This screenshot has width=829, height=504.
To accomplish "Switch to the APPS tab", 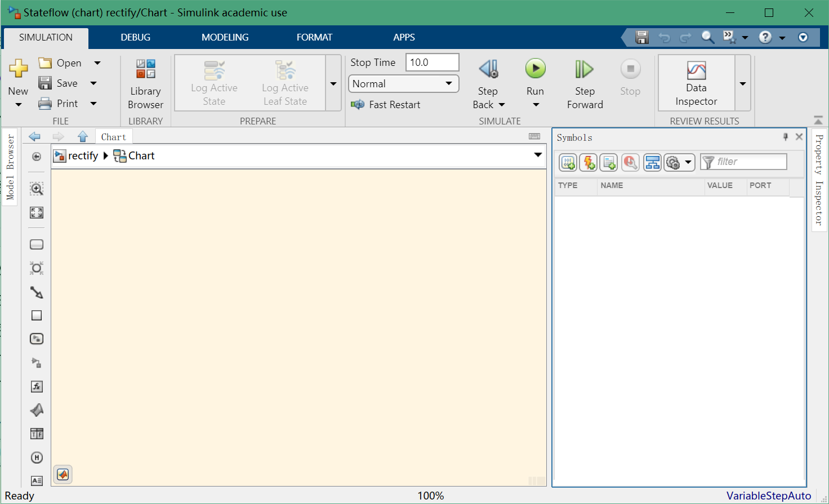I will [x=404, y=37].
